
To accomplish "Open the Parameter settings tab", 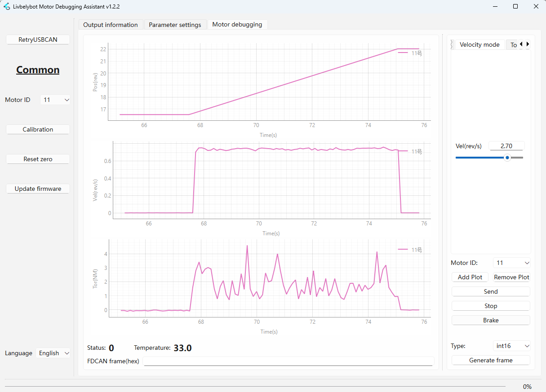I will click(x=175, y=25).
